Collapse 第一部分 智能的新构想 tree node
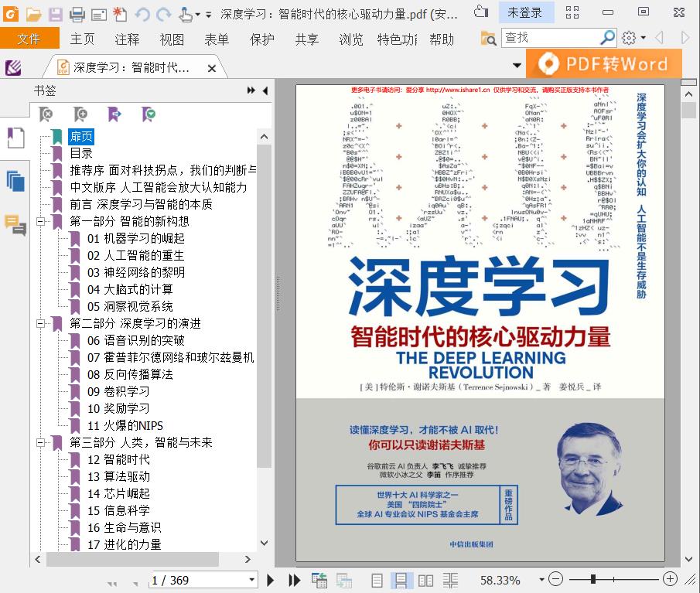The width and height of the screenshot is (700, 593). pos(41,221)
